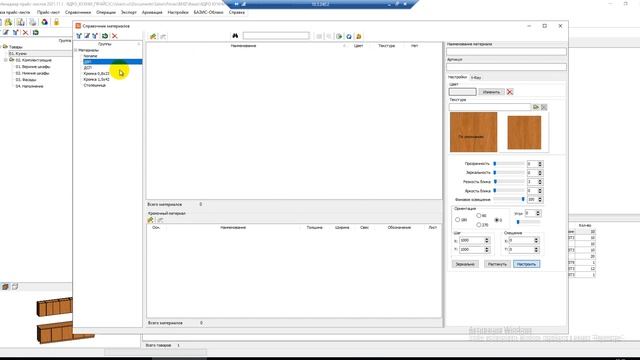The image size is (640, 360).
Task: Click Растянуть button
Action: (x=497, y=264)
